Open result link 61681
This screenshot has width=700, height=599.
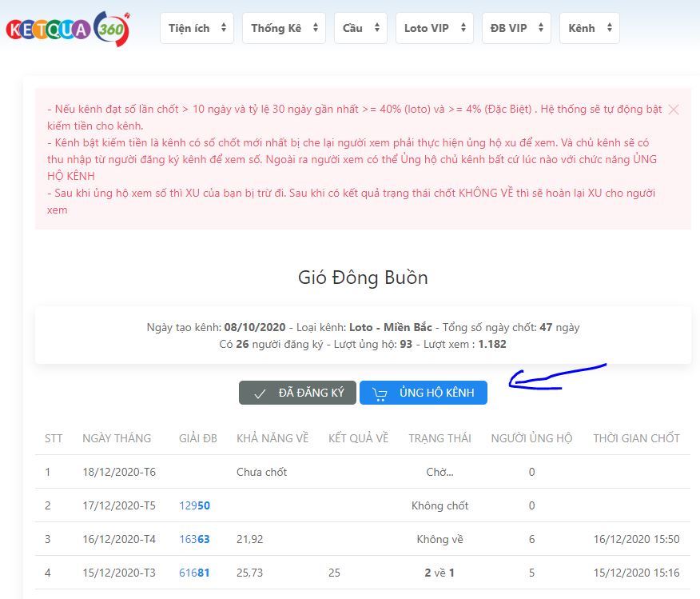(x=194, y=573)
